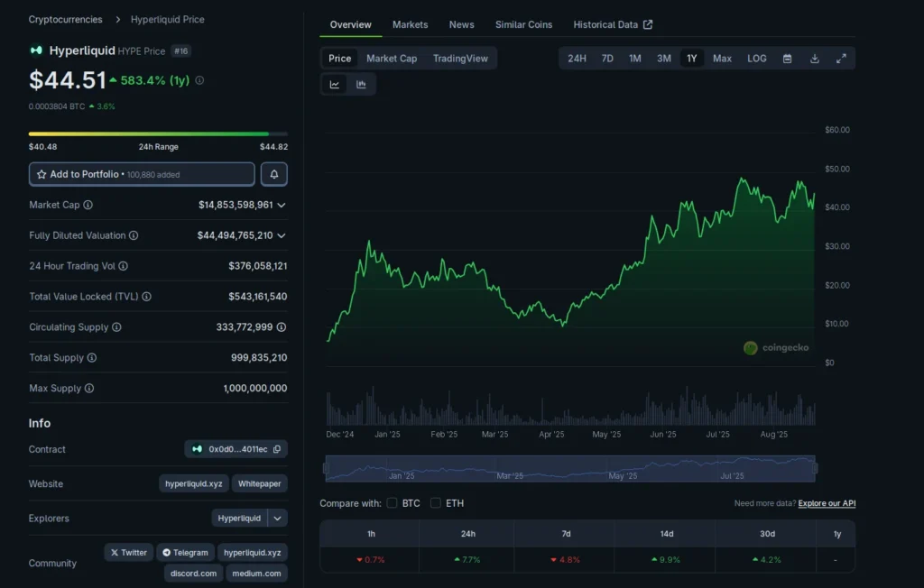The height and width of the screenshot is (588, 924).
Task: Open the price change info icon
Action: 199,80
